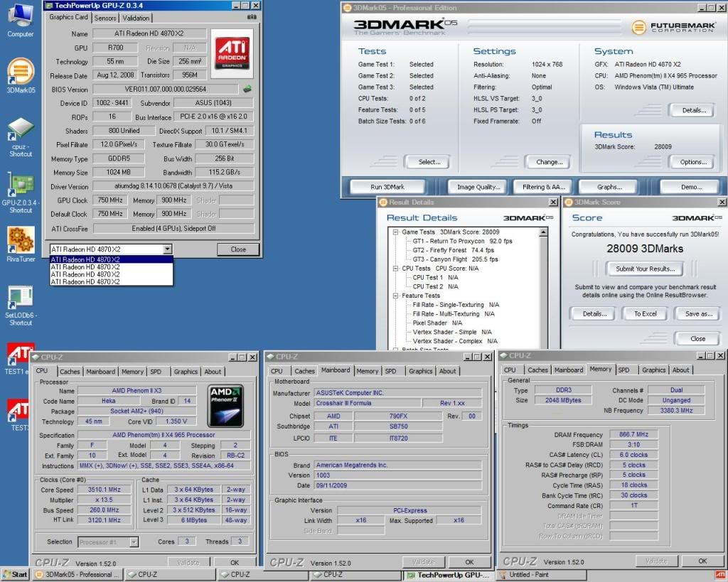
Task: Select the GPU-Z.0.3.4 - Shortcut desktop icon
Action: pos(21,193)
